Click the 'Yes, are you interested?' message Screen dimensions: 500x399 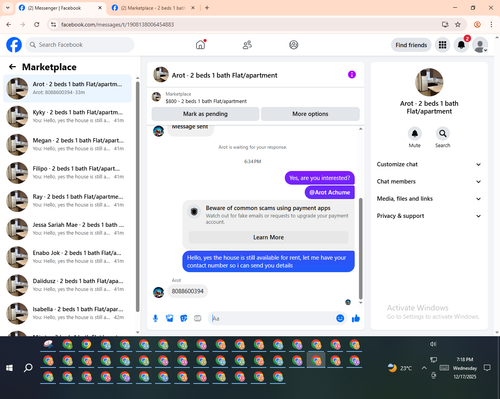click(x=320, y=178)
